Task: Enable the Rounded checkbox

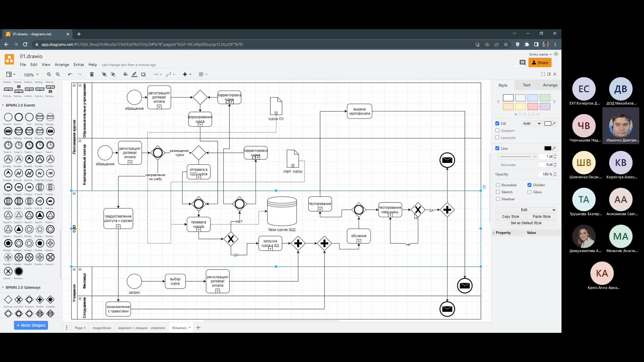Action: 498,185
